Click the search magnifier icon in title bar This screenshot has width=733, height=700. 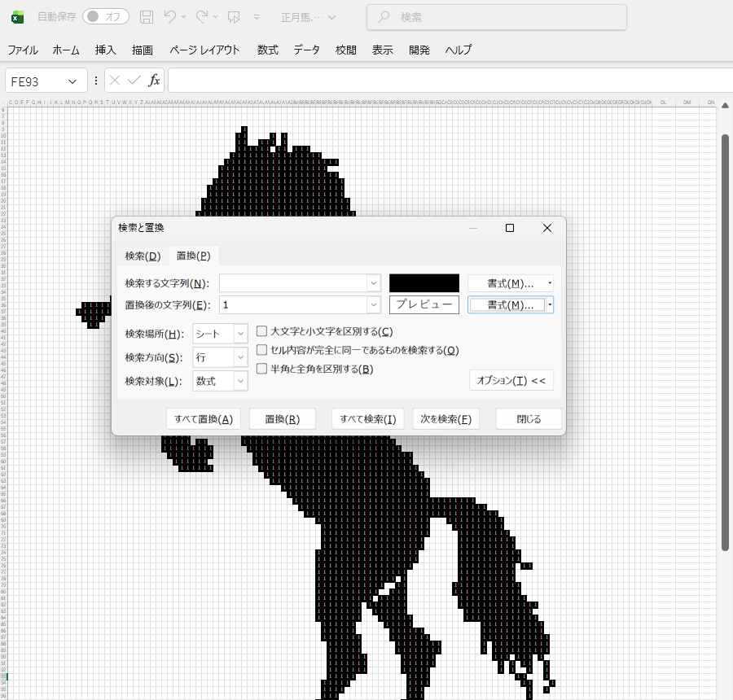[384, 17]
